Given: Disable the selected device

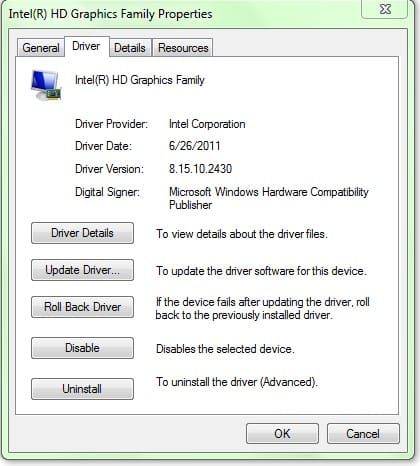Looking at the screenshot, I should click(82, 348).
